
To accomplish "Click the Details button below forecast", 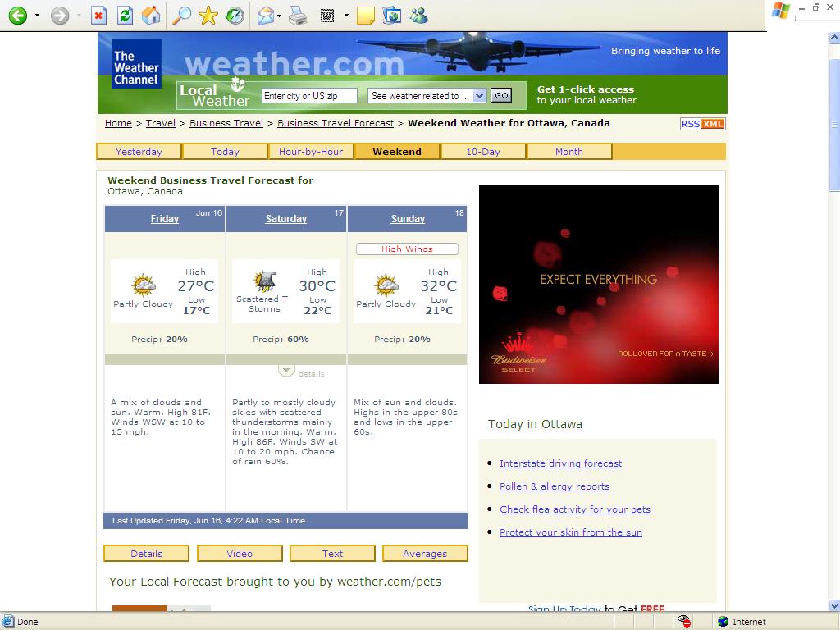I will 146,554.
